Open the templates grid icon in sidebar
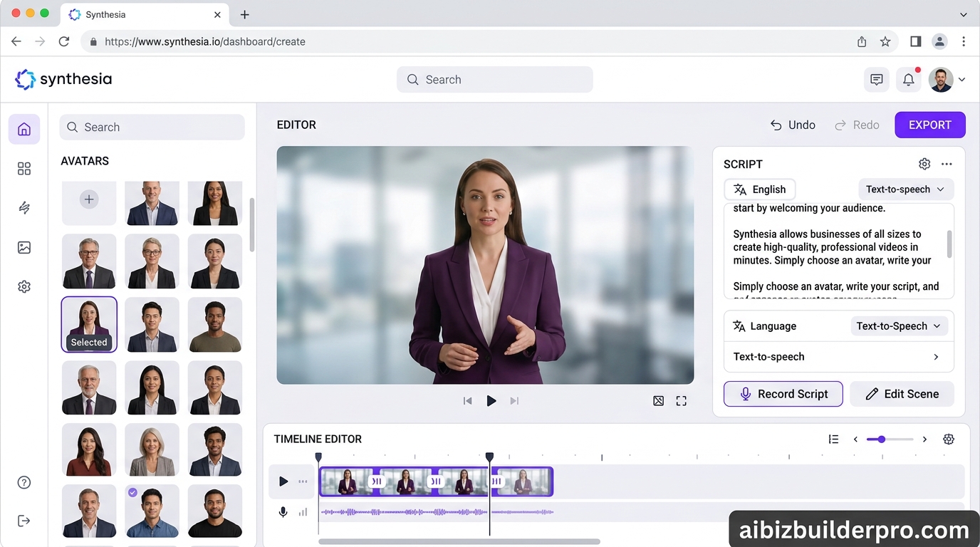980x547 pixels. click(24, 168)
